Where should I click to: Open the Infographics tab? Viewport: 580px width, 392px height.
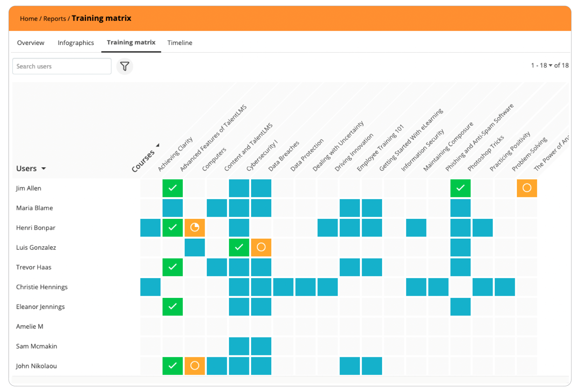(x=76, y=43)
